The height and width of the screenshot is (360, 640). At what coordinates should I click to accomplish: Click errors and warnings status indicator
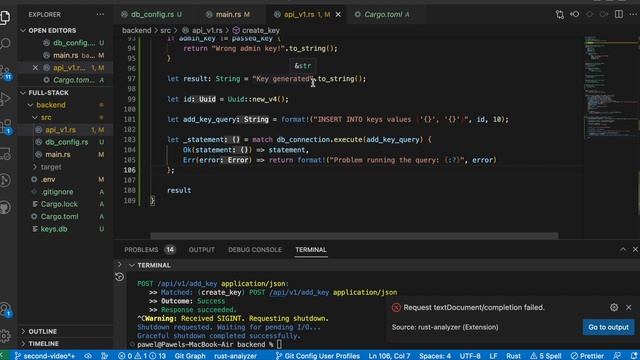[x=142, y=356]
